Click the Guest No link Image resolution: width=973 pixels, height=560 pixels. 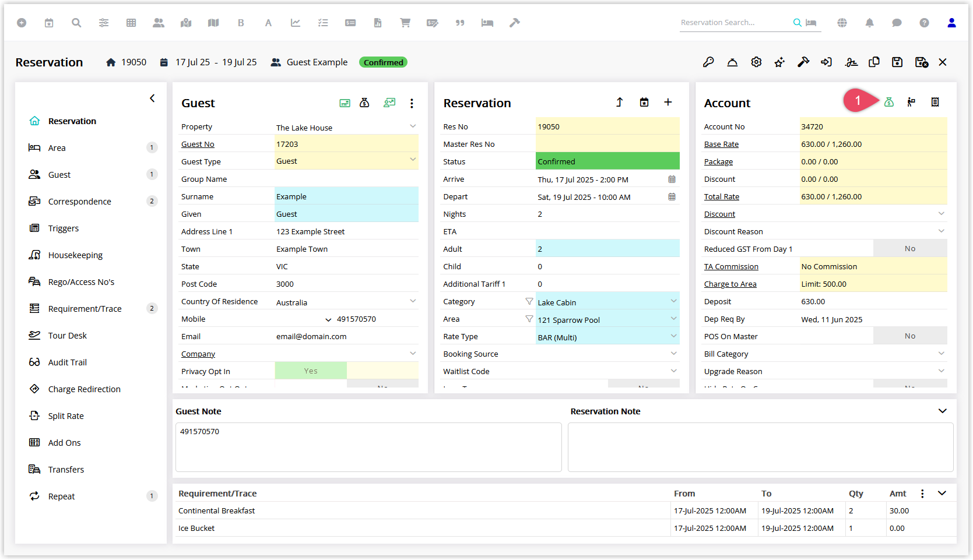198,145
